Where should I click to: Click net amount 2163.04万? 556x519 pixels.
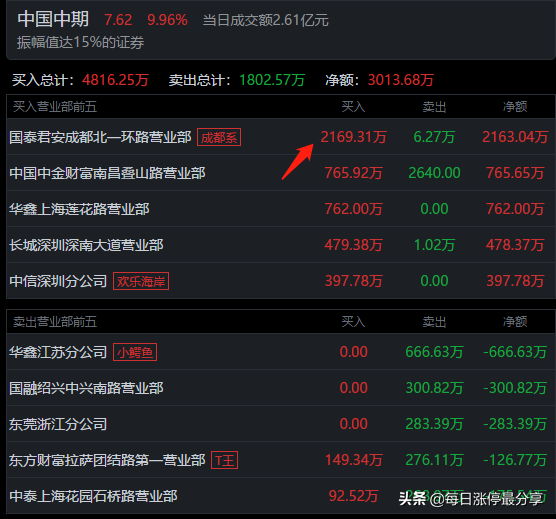point(515,137)
